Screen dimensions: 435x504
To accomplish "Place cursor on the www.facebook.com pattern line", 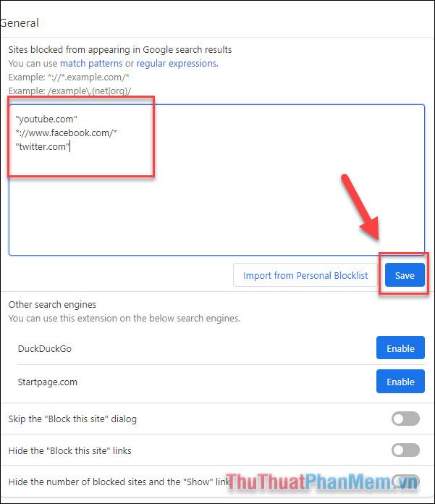I will coord(66,133).
